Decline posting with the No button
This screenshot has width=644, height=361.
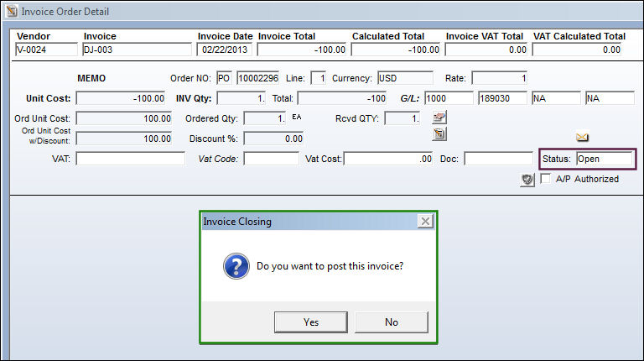tap(392, 322)
